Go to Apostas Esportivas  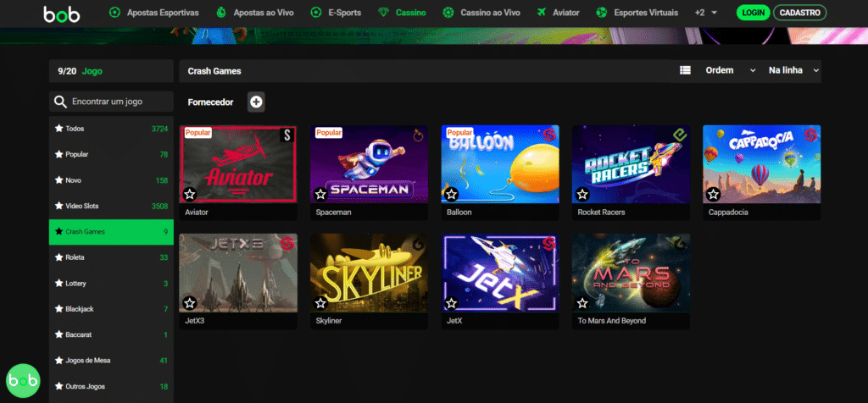click(x=163, y=12)
